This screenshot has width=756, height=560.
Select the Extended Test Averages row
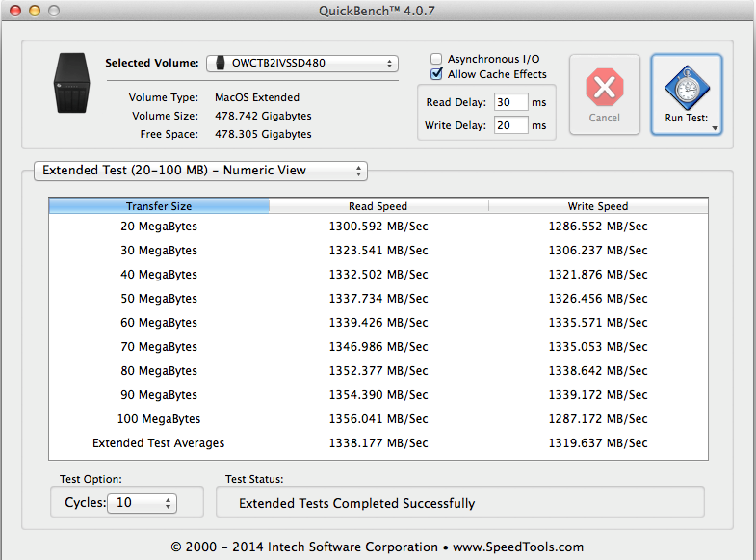pos(378,443)
